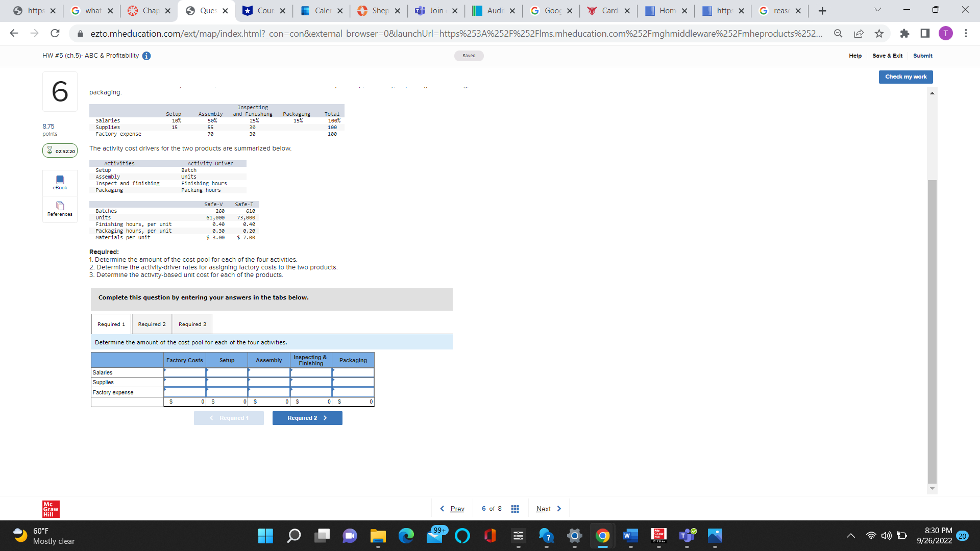Open Chrome's three-dot menu
This screenshot has width=980, height=551.
(x=966, y=34)
